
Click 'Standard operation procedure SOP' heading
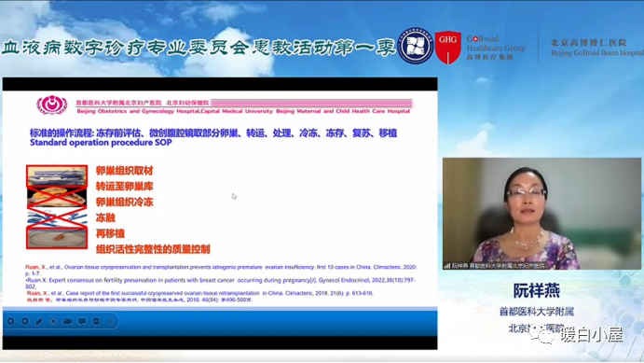101,143
